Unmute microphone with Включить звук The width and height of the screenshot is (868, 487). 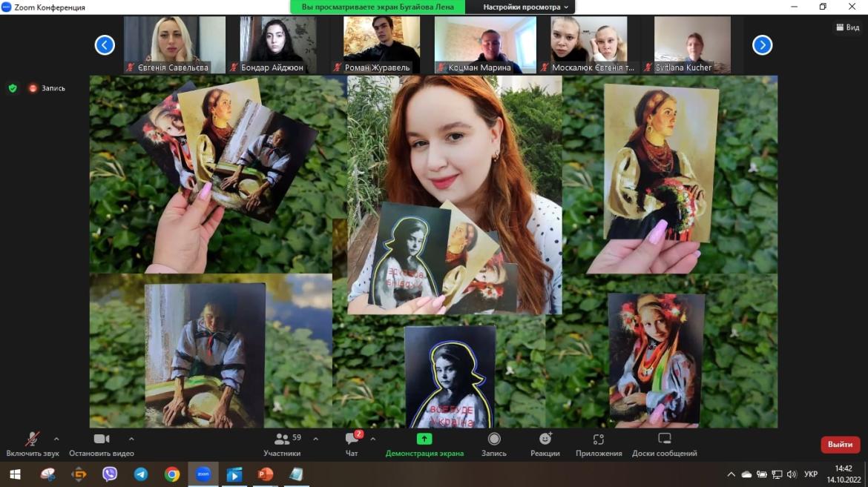point(33,439)
